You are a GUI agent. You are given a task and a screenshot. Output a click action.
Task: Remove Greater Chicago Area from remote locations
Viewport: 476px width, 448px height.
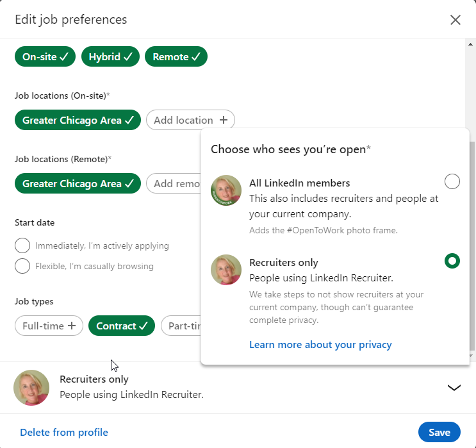pos(78,183)
